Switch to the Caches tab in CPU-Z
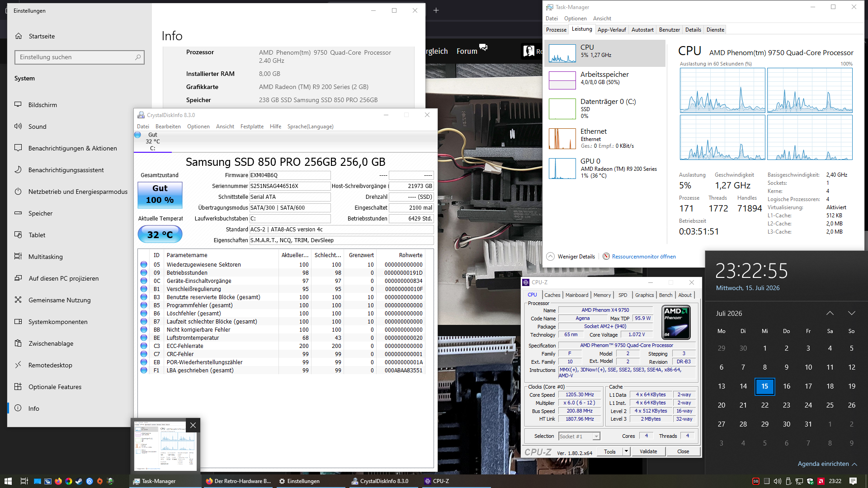 coord(552,295)
